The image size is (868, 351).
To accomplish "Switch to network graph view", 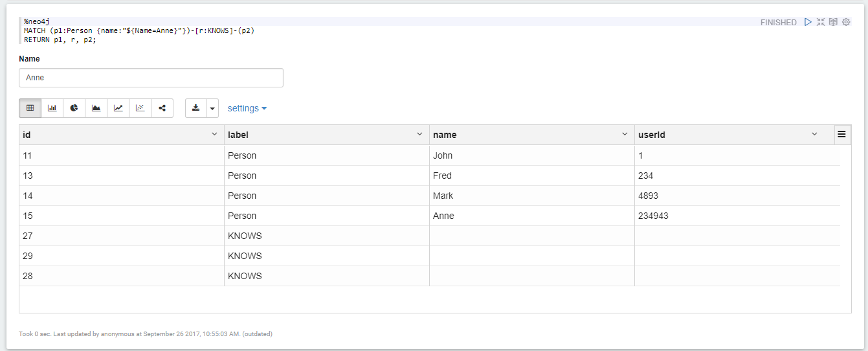I will pos(162,108).
